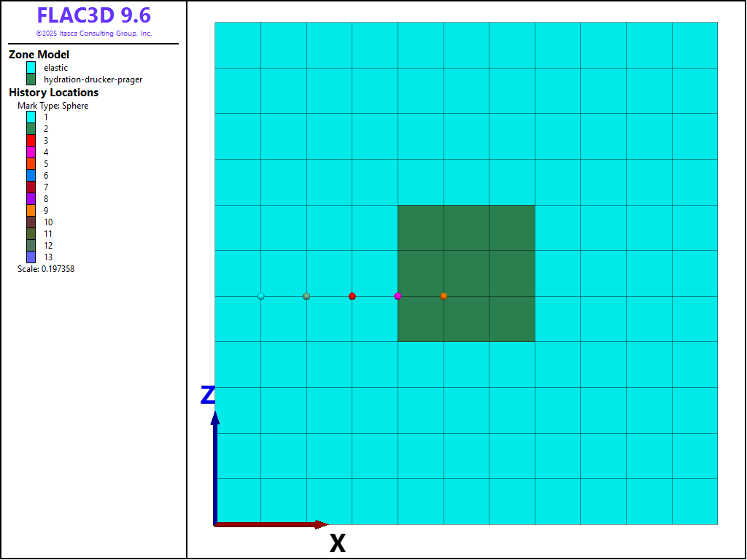Viewport: 747px width, 560px height.
Task: Click the purple swatch for history 8
Action: point(31,198)
